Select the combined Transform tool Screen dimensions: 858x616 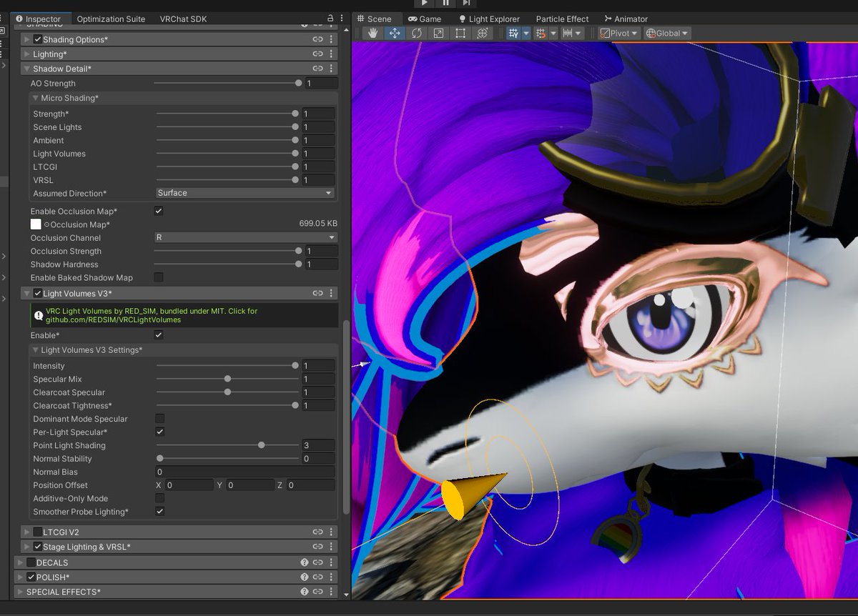click(x=482, y=33)
